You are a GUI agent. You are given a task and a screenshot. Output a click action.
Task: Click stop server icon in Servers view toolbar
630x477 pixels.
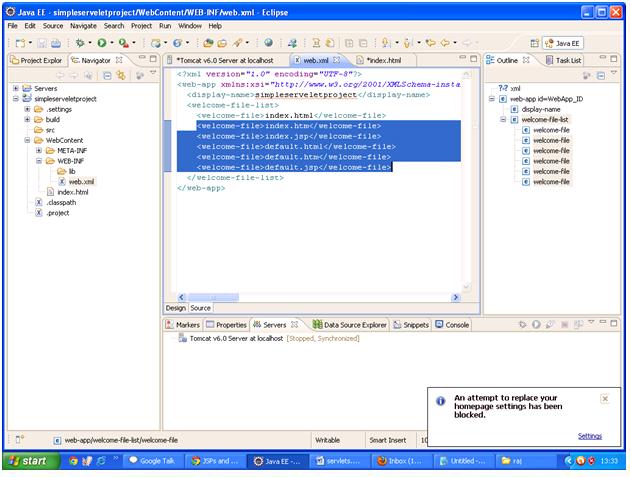click(564, 324)
